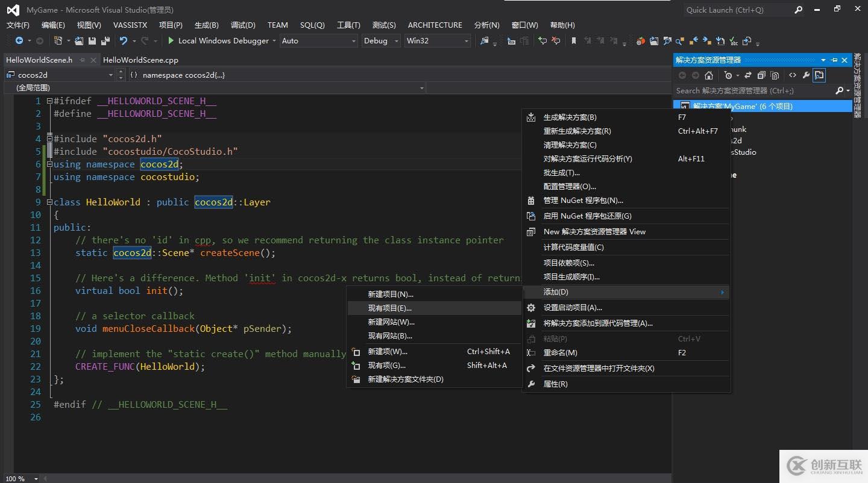Click the Save All toolbar icon
Image resolution: width=868 pixels, height=483 pixels.
(105, 41)
